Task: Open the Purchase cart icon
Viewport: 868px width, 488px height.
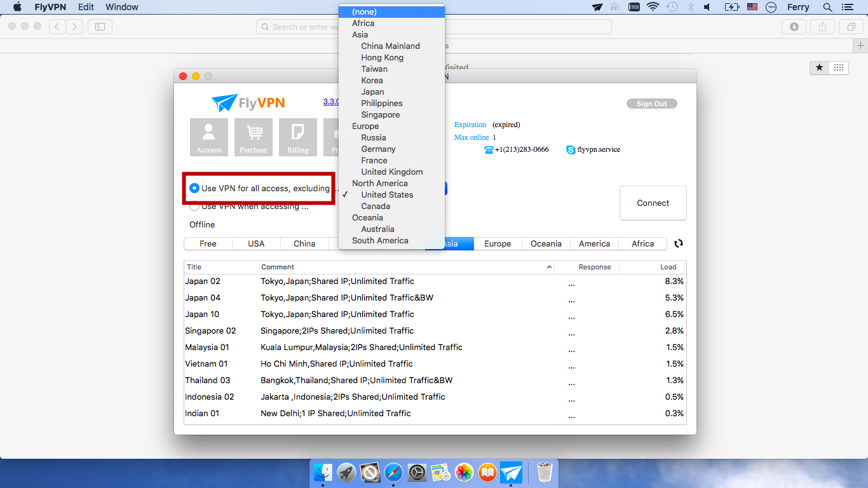Action: point(254,137)
